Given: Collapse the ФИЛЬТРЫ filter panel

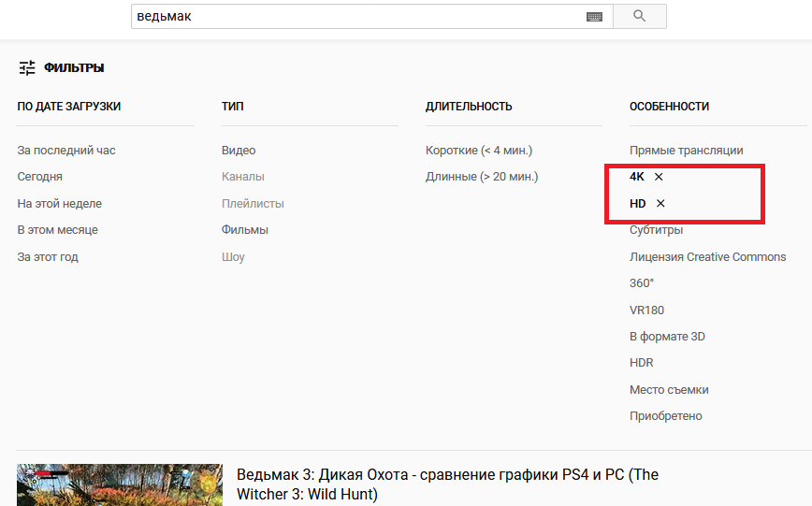Looking at the screenshot, I should (61, 67).
